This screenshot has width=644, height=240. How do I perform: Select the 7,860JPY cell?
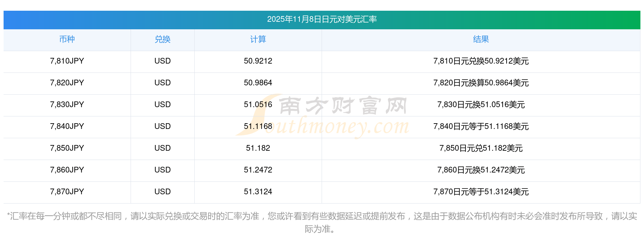pyautogui.click(x=67, y=170)
